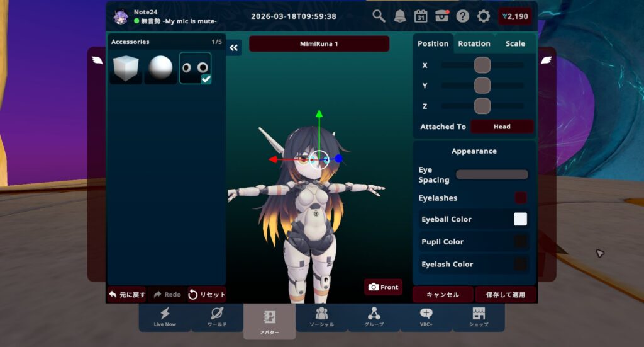Toggle the Eyelashes checkbox
The height and width of the screenshot is (347, 644).
pos(521,198)
